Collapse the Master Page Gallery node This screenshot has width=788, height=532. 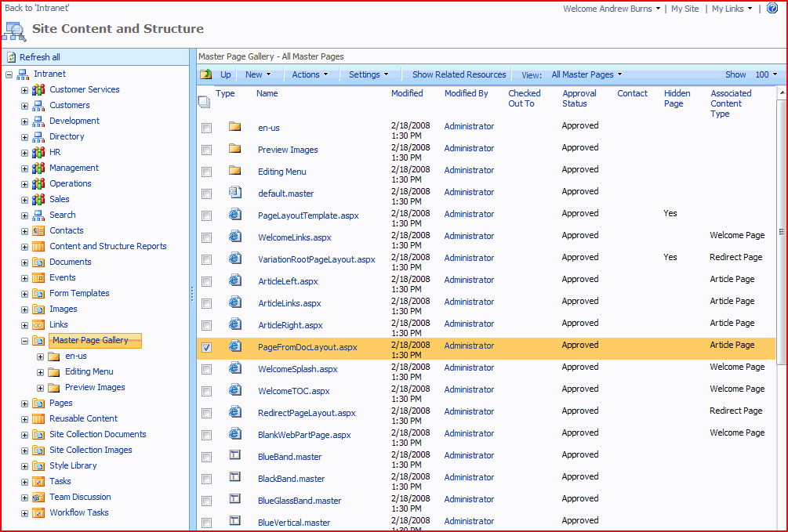(x=24, y=341)
